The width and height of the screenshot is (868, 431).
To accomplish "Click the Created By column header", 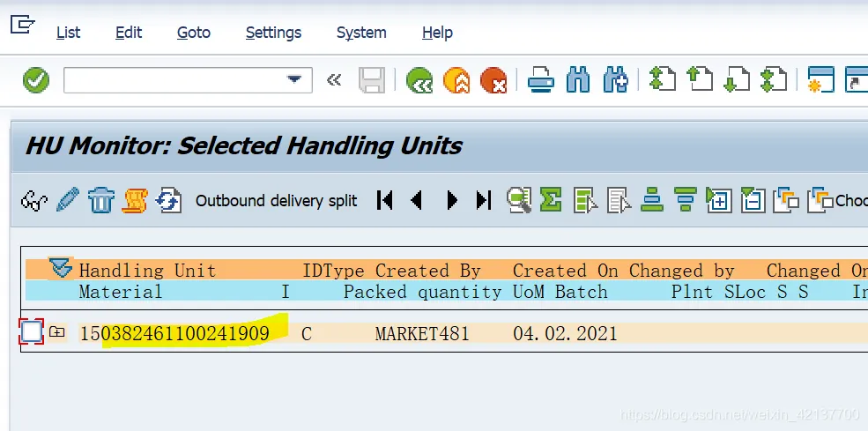I will tap(428, 271).
